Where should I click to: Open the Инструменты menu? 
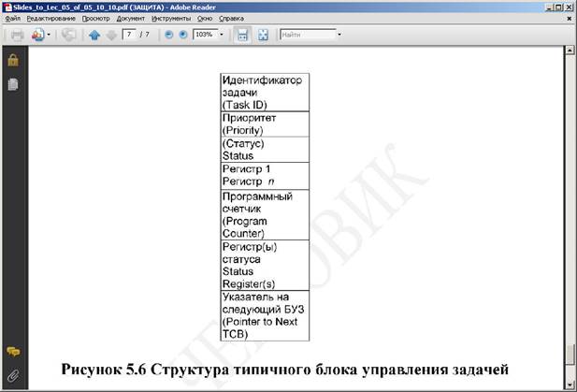[x=171, y=19]
